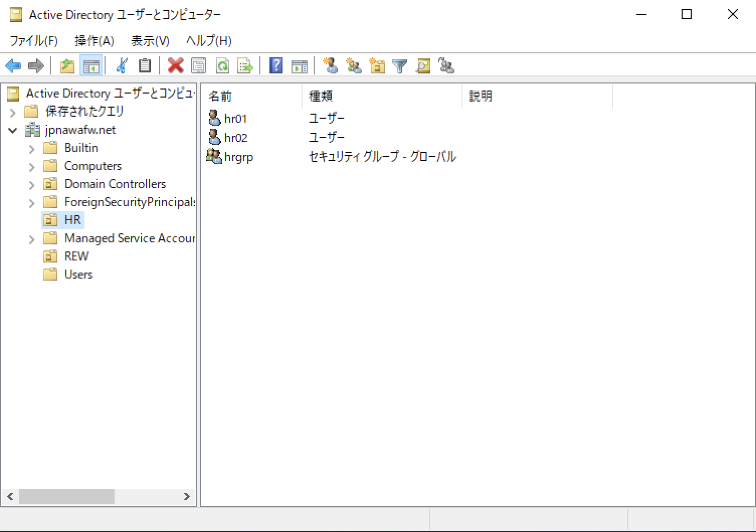
Task: Create a new user icon
Action: [330, 65]
